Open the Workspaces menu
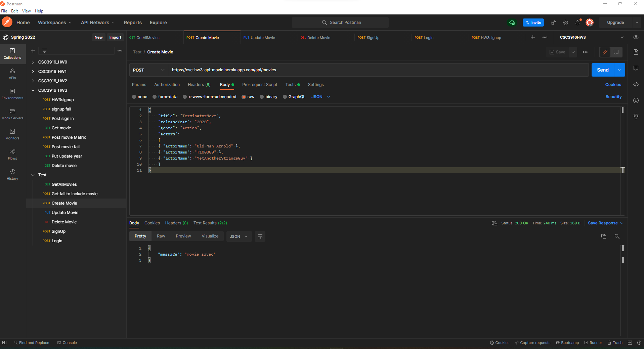The width and height of the screenshot is (644, 349). tap(55, 23)
